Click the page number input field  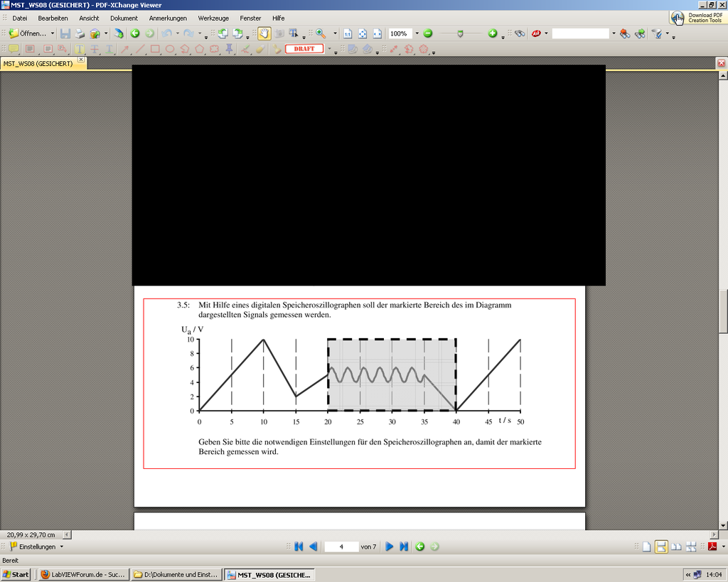point(341,546)
